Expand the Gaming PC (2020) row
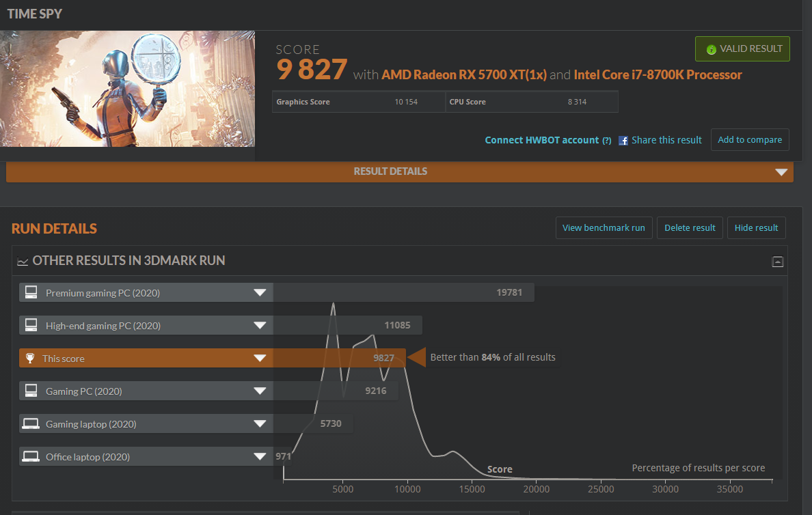The height and width of the screenshot is (515, 812). point(260,391)
